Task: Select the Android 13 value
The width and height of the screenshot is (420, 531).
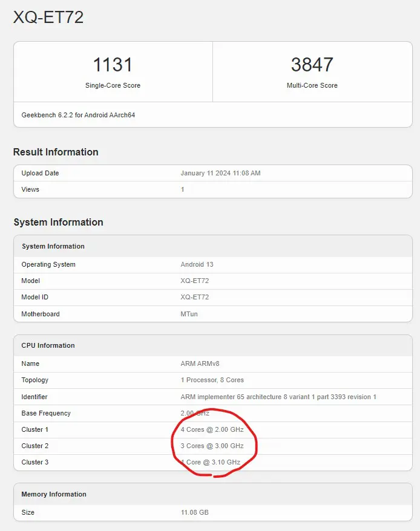Action: 197,264
